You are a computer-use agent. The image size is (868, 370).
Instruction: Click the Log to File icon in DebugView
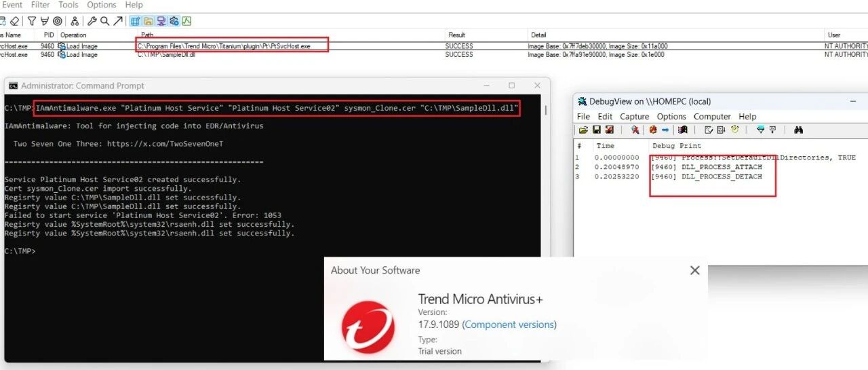[609, 130]
